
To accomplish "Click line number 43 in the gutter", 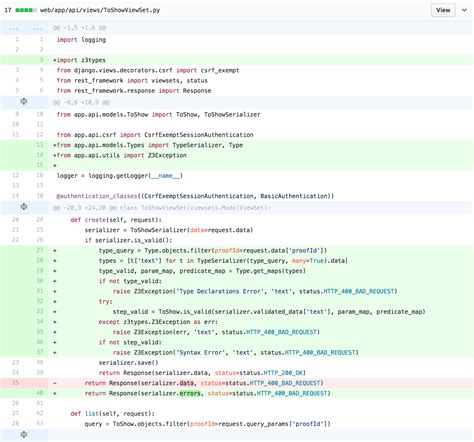I will pyautogui.click(x=40, y=424).
